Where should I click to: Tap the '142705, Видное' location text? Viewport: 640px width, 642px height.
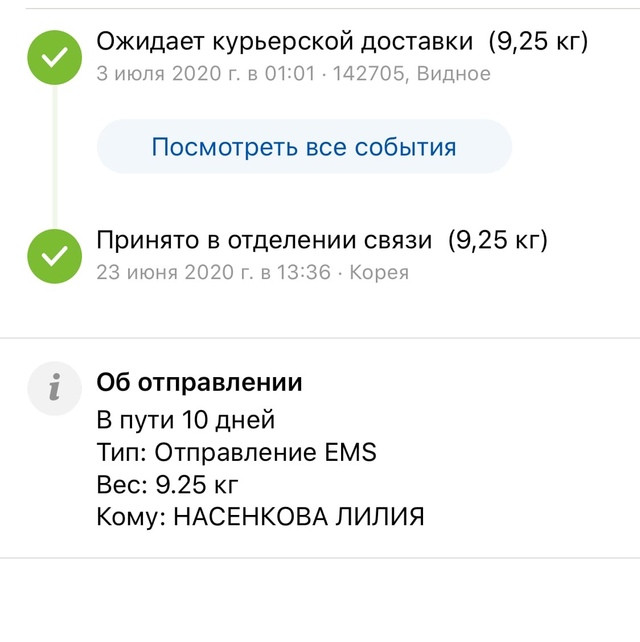(412, 74)
